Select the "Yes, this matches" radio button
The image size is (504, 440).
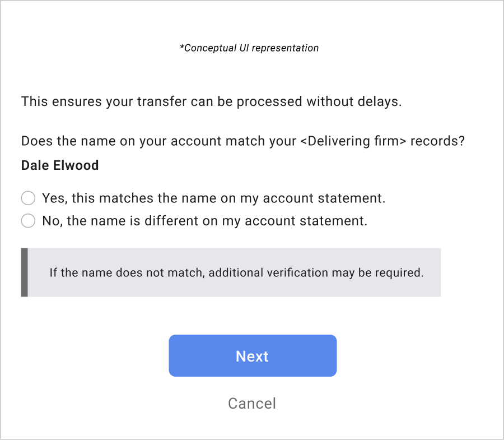tap(28, 198)
